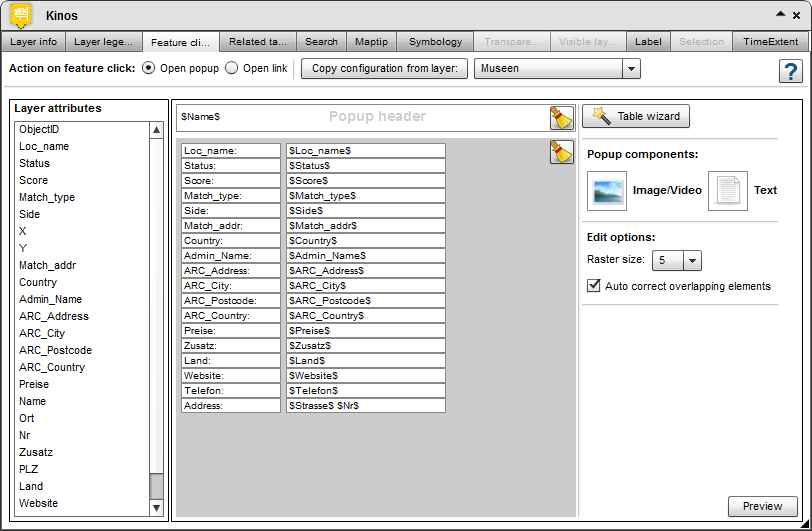Open the Table wizard
The width and height of the screenshot is (812, 531).
[x=636, y=116]
